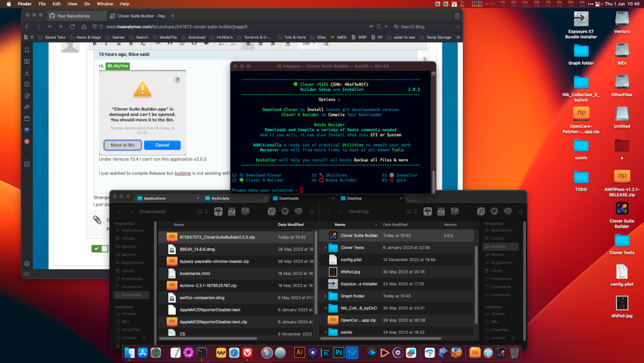This screenshot has height=363, width=644.
Task: Open Mastodon web panel in Vivaldi sidebar
Action: tap(26, 130)
